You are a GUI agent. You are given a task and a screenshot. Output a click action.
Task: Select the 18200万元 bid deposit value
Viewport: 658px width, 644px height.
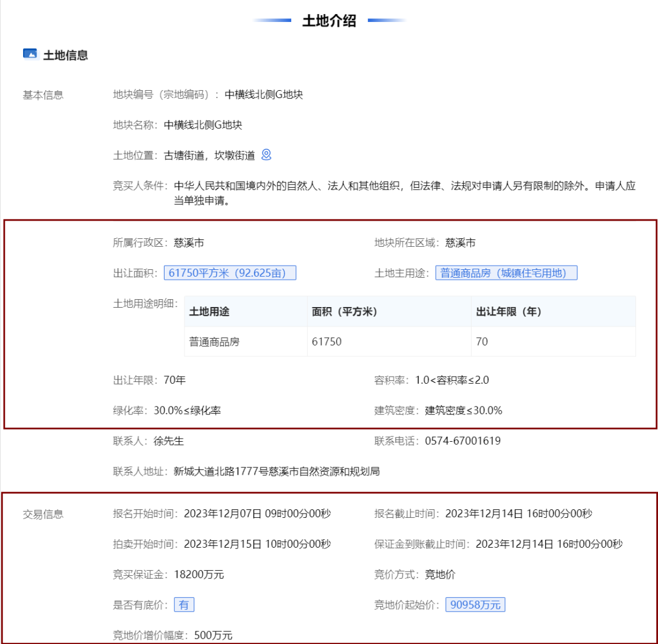[208, 574]
